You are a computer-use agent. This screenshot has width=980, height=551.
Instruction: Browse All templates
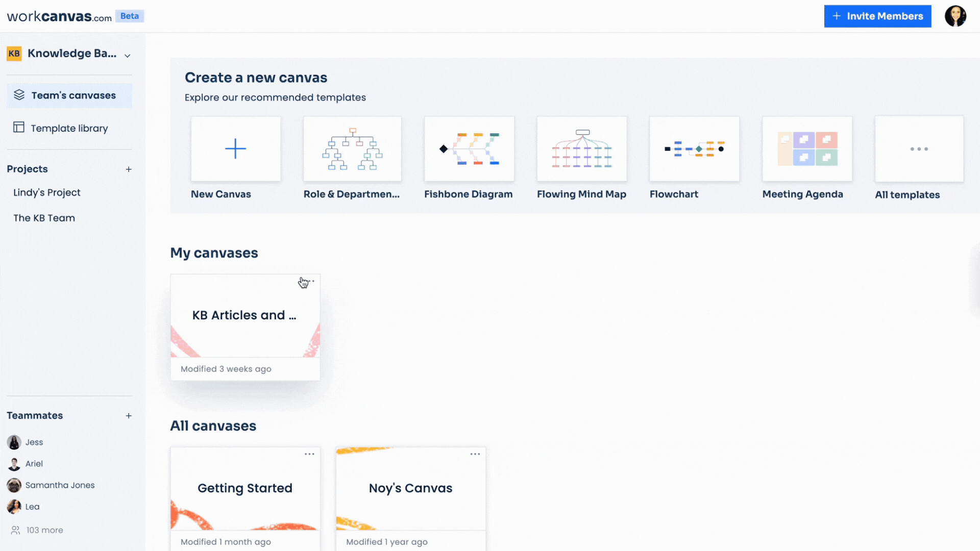click(x=919, y=148)
